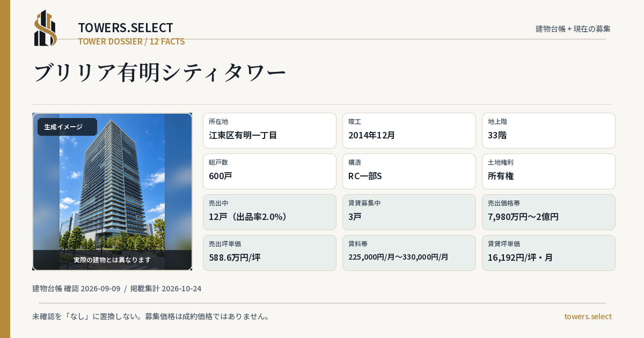The height and width of the screenshot is (338, 644).
Task: Select the 構造 RC一部S card
Action: click(409, 171)
